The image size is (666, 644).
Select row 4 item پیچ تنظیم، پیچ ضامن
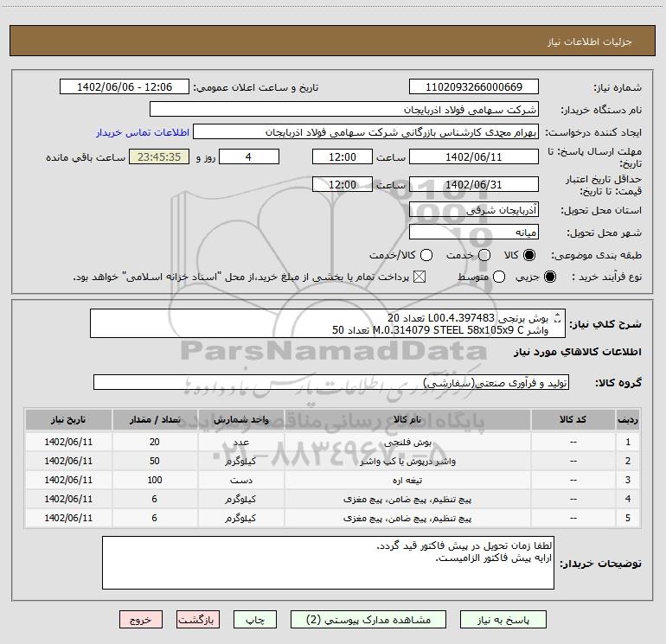pos(407,500)
